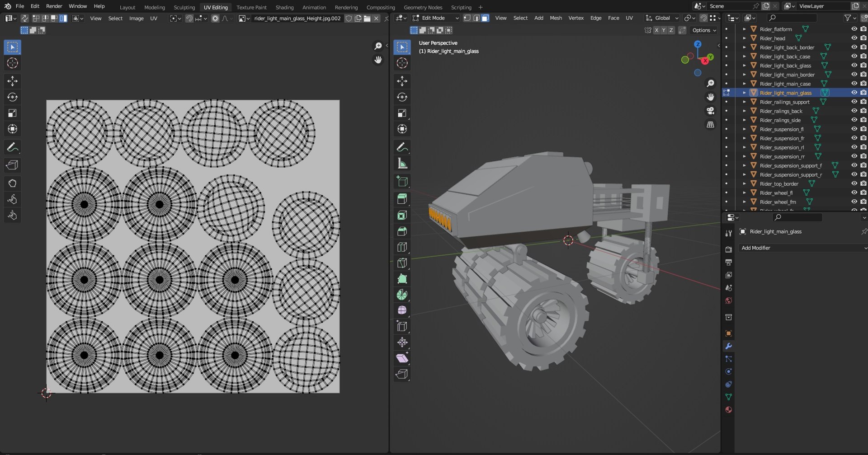Open the Edit Mode dropdown
The width and height of the screenshot is (868, 455).
436,18
